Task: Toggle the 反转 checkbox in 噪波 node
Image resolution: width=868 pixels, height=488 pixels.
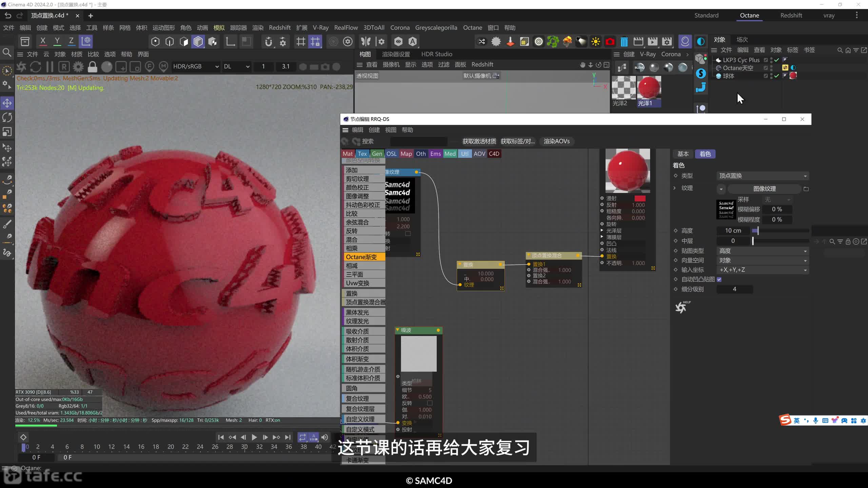Action: click(x=430, y=403)
